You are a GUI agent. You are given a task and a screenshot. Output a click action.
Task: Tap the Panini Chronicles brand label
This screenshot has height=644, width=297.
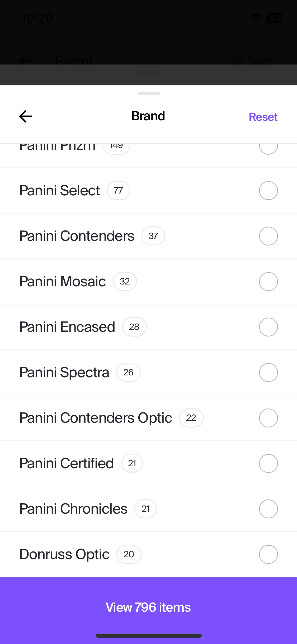(73, 509)
